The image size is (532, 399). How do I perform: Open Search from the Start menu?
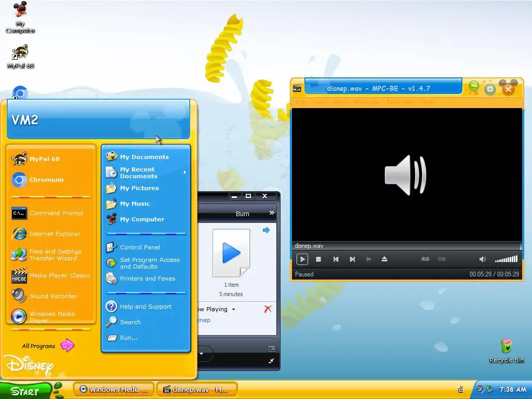146,322
